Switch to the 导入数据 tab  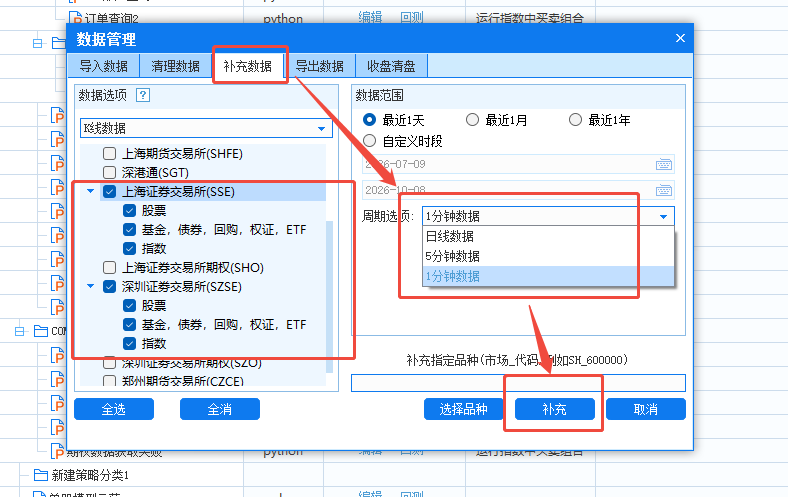[104, 66]
